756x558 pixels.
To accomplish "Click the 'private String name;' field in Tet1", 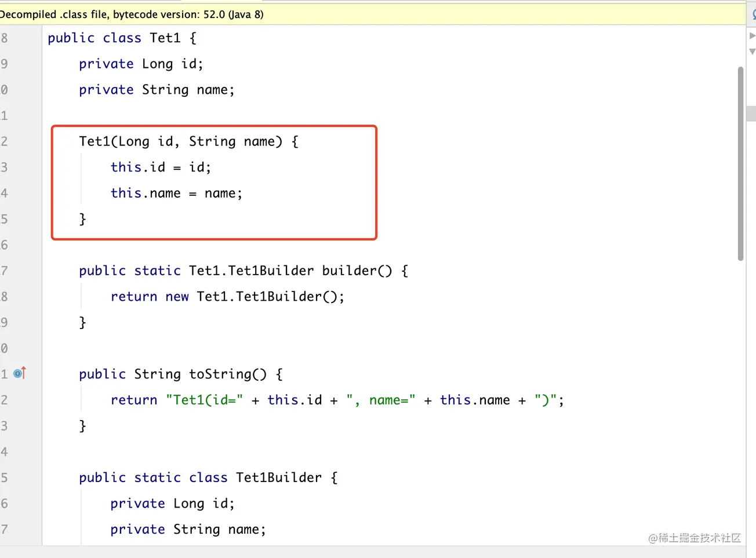I will 157,90.
